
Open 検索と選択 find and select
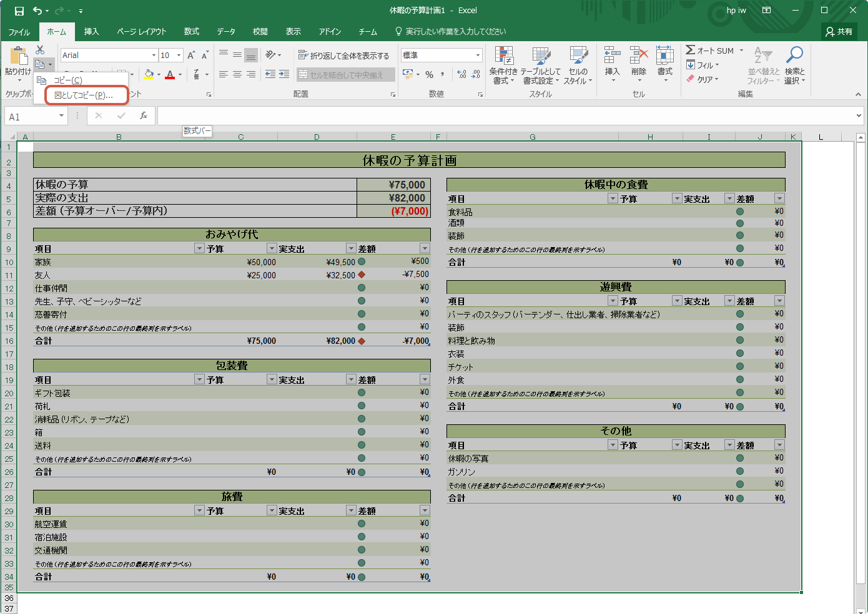[795, 66]
